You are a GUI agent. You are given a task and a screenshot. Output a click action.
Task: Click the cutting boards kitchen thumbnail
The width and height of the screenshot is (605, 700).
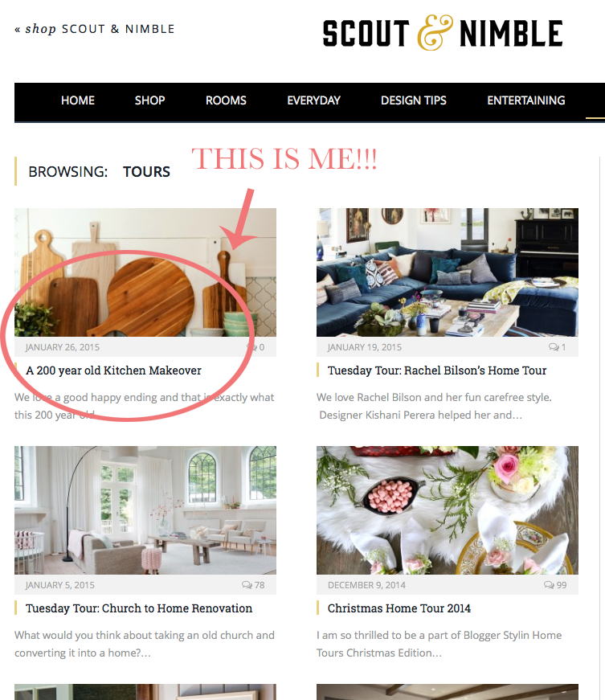pyautogui.click(x=145, y=272)
